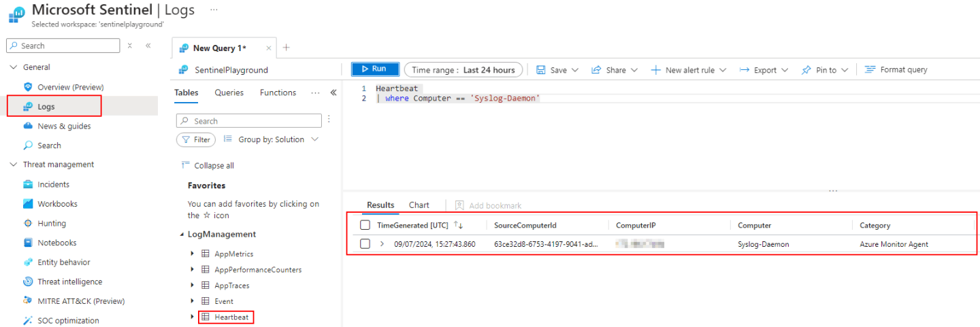Run the query

pos(375,69)
